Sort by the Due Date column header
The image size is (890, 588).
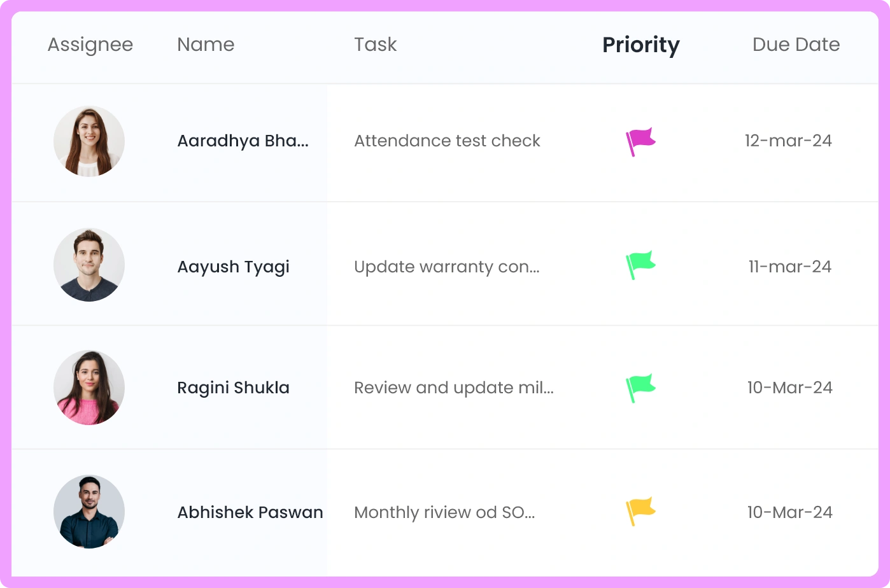coord(796,45)
